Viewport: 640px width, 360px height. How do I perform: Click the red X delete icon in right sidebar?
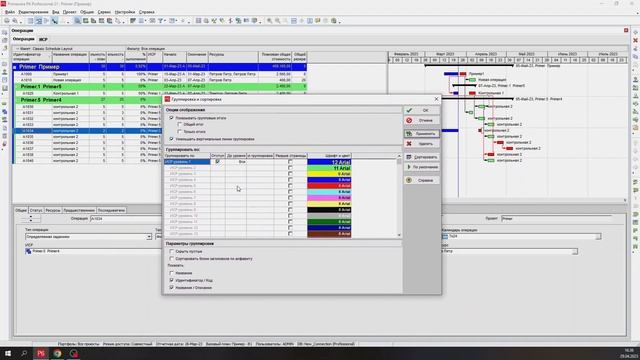(x=636, y=40)
